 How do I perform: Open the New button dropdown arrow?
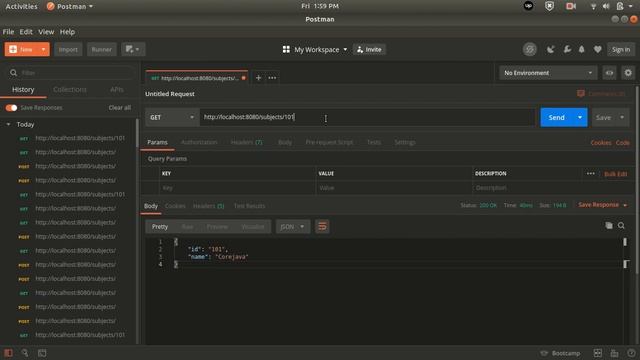[x=43, y=49]
